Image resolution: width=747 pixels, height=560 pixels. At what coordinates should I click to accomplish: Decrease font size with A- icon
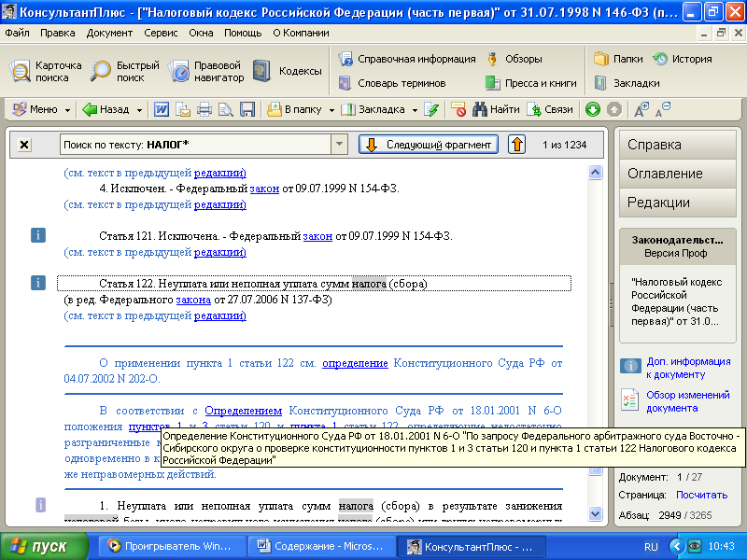[x=663, y=109]
